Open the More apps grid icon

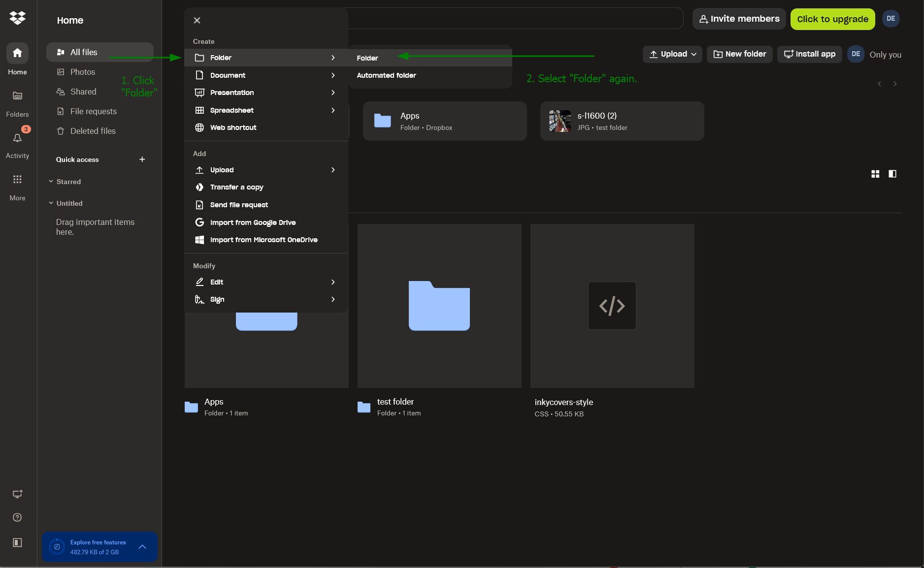(17, 180)
